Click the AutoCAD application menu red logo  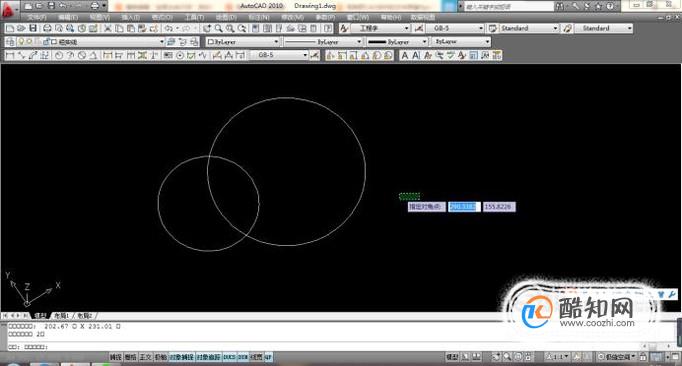tap(9, 9)
